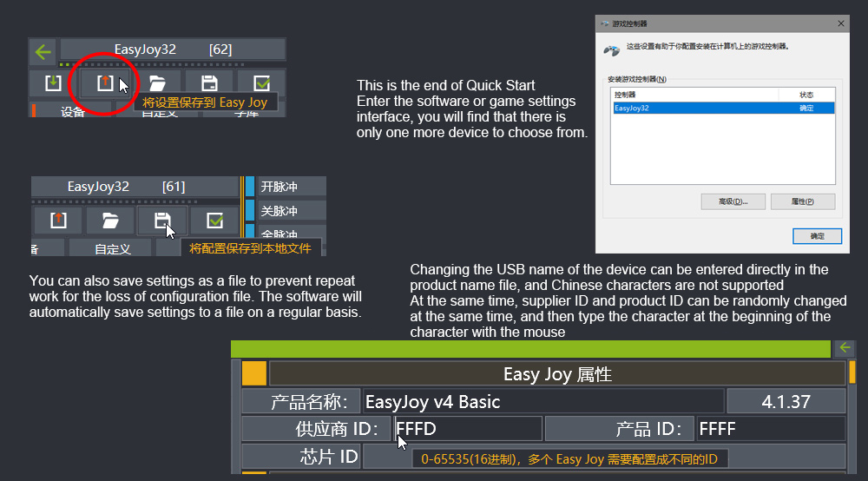Select the 设备 tab in the top panel
868x481 pixels.
(73, 112)
